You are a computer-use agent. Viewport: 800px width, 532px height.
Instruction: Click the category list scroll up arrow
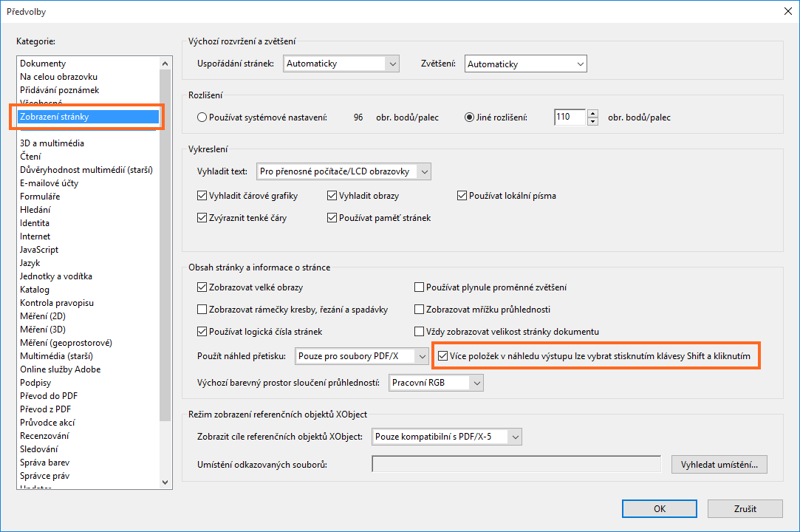click(x=165, y=64)
